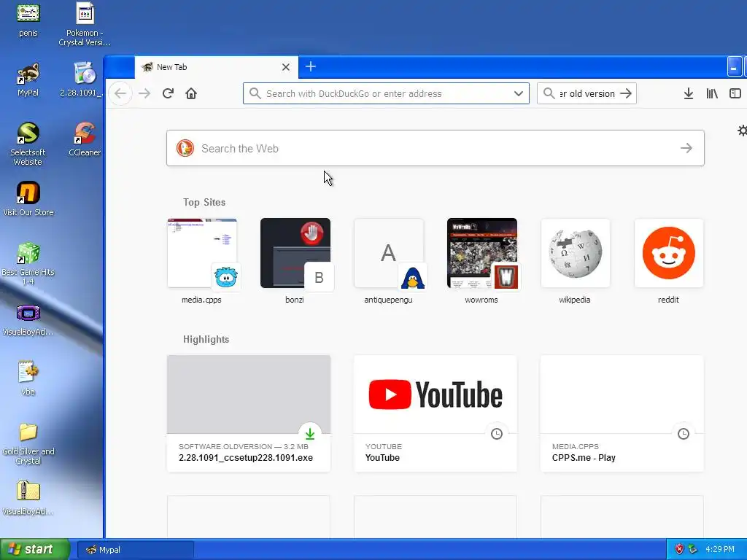Open the CPPS.me - Play highlight

pos(622,413)
